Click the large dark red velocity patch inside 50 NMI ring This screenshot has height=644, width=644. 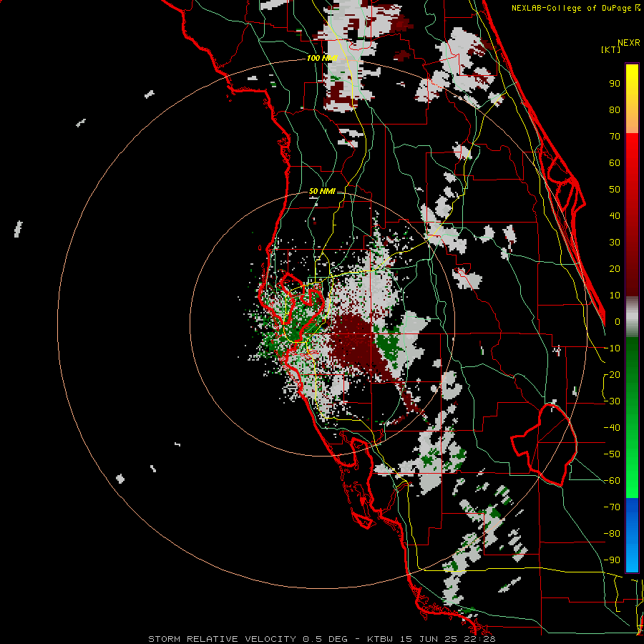(x=353, y=343)
